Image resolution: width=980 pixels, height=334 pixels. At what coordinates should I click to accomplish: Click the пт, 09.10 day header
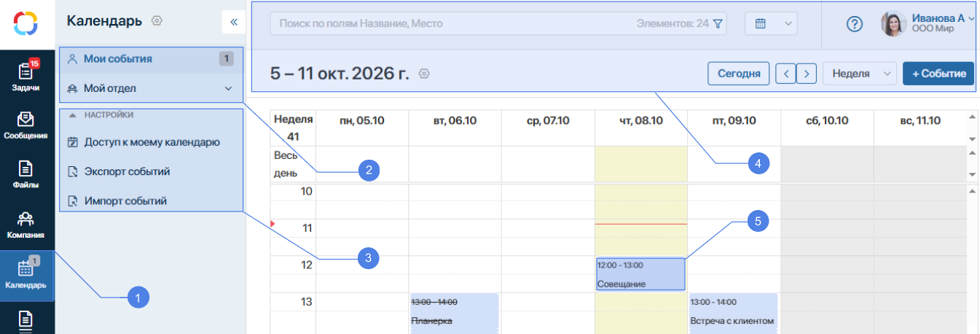(734, 120)
